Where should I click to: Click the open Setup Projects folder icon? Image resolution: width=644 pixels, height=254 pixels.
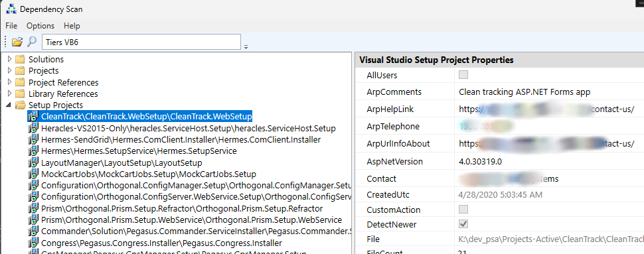(20, 105)
